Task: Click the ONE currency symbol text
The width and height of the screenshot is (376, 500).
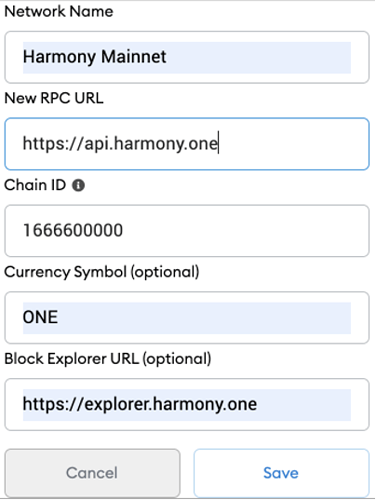Action: [40, 317]
